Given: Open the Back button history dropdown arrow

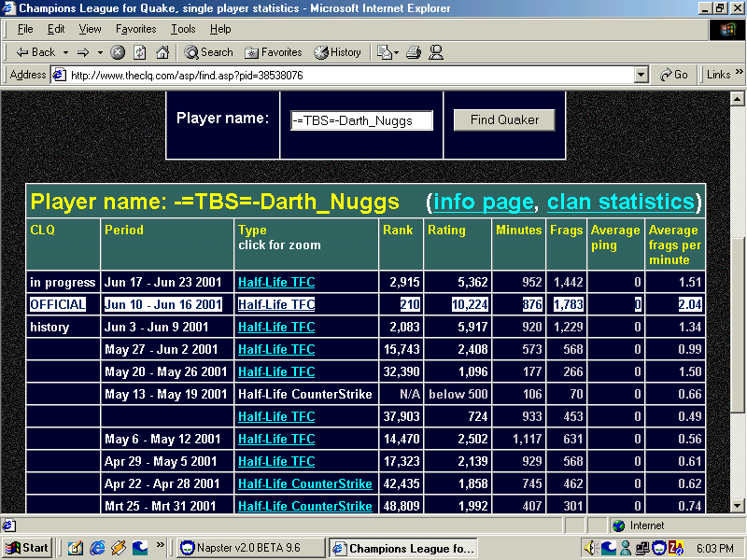Looking at the screenshot, I should click(65, 52).
